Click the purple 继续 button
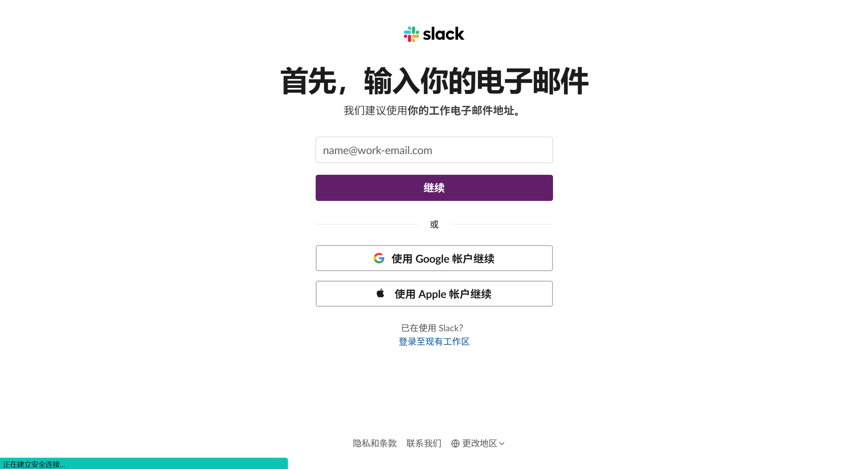 (x=434, y=188)
